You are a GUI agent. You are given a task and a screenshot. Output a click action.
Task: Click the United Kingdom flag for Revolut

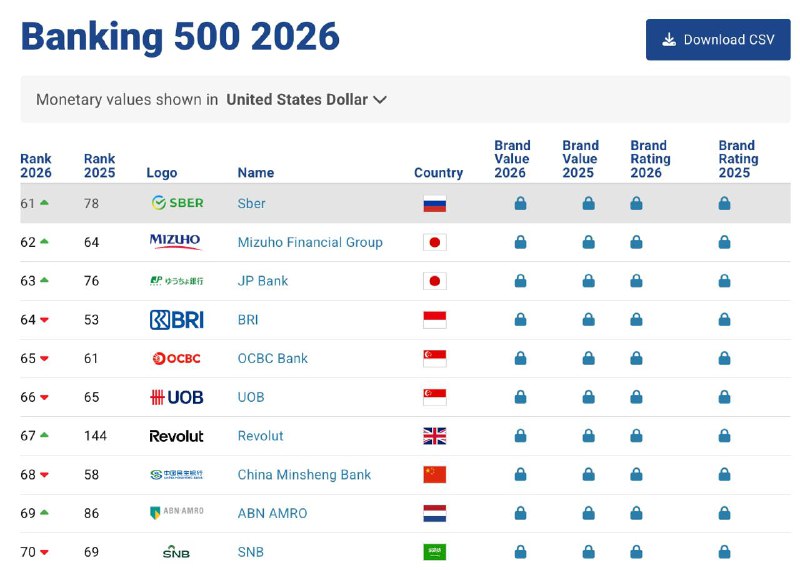tap(434, 436)
